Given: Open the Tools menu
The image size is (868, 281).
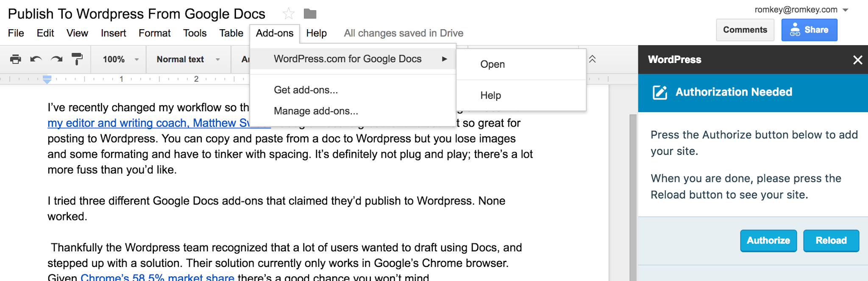Looking at the screenshot, I should [x=195, y=33].
